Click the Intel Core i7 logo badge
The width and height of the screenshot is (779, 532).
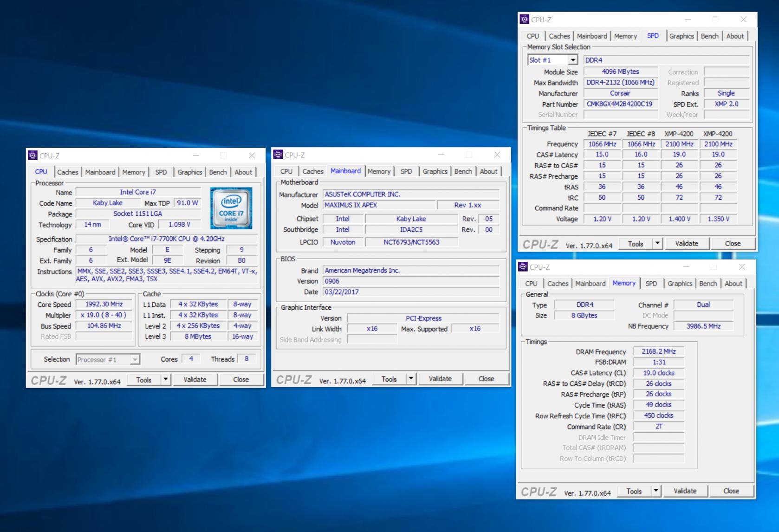tap(231, 208)
